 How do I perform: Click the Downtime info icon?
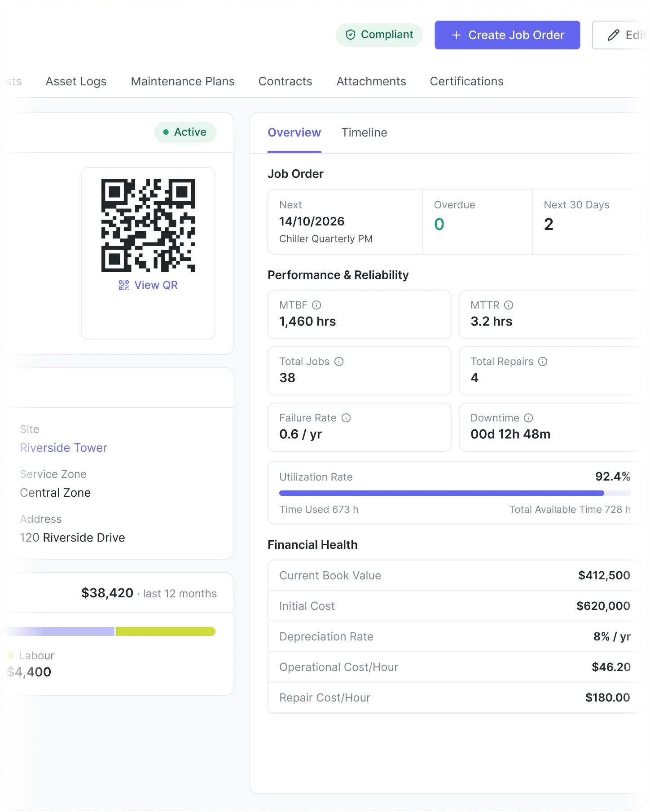[529, 418]
